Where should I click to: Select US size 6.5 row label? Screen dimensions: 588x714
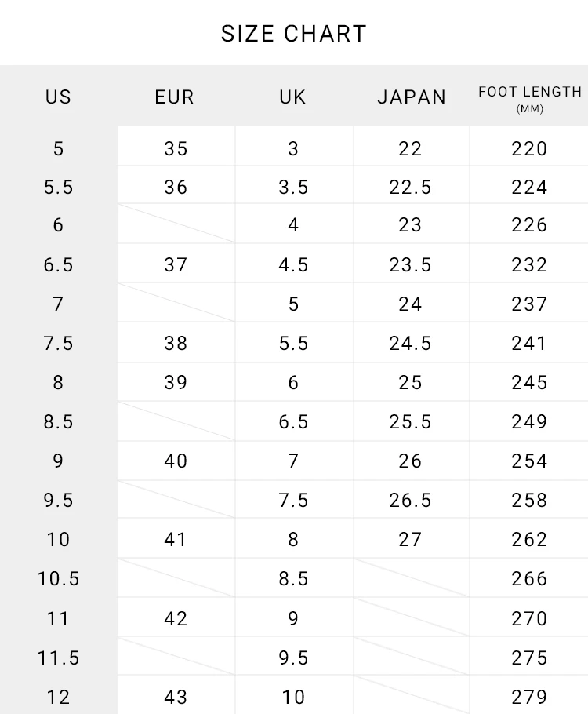(x=58, y=265)
